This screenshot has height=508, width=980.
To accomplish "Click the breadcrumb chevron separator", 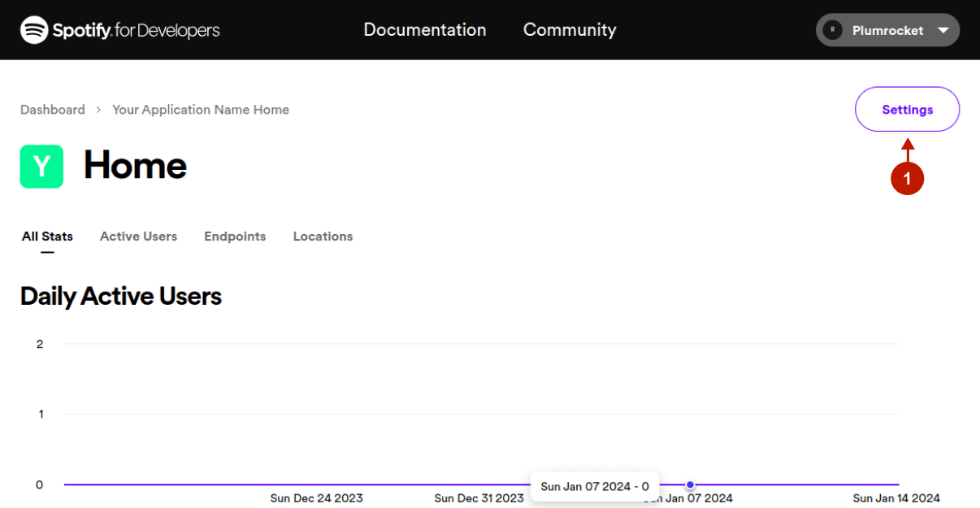I will click(98, 110).
